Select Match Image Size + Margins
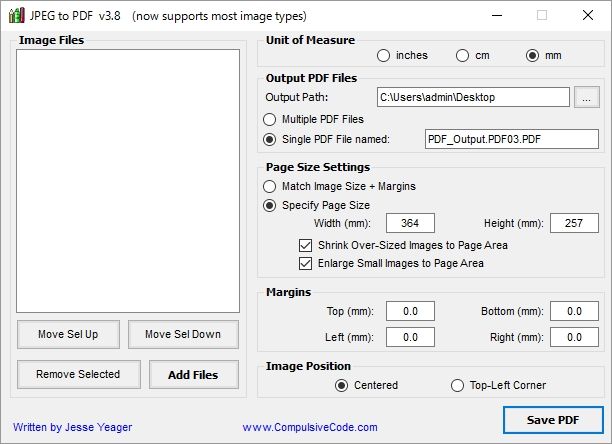The image size is (612, 444). tap(270, 186)
